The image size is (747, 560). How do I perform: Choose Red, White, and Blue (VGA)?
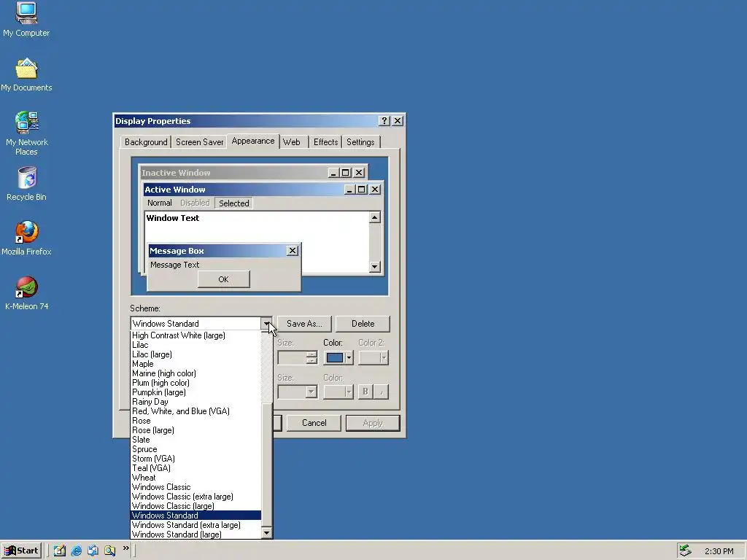tap(196, 411)
